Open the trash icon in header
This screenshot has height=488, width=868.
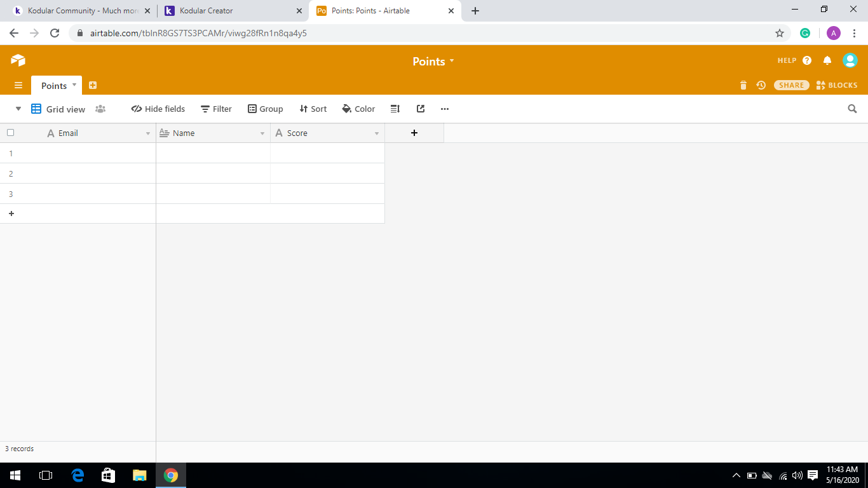click(743, 85)
